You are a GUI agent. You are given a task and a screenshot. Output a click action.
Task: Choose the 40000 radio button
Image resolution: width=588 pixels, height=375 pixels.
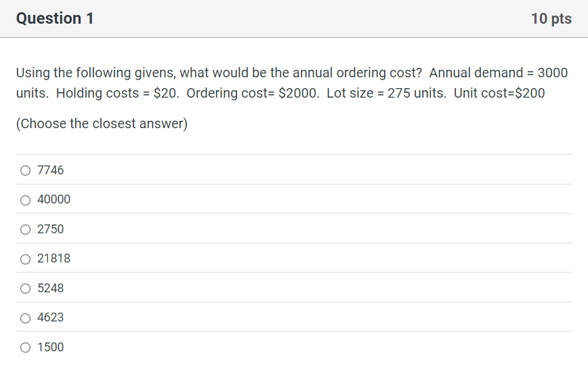tap(25, 200)
